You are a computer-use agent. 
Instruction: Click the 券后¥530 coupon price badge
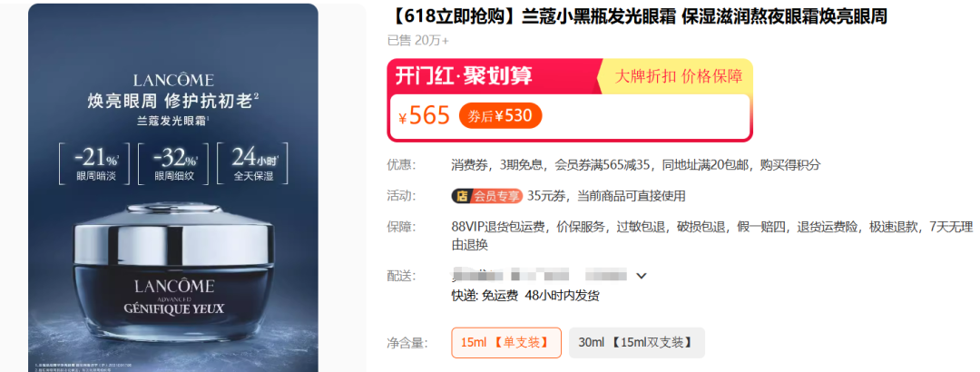click(501, 115)
